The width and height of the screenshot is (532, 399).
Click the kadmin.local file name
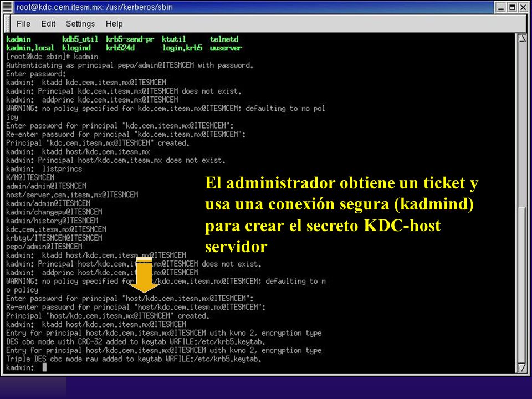point(30,48)
